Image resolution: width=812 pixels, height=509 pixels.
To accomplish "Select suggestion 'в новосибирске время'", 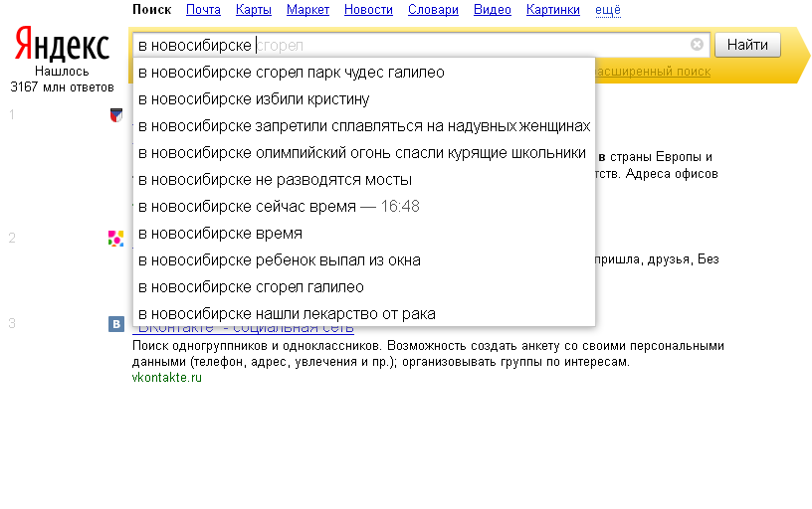I will pos(364,234).
